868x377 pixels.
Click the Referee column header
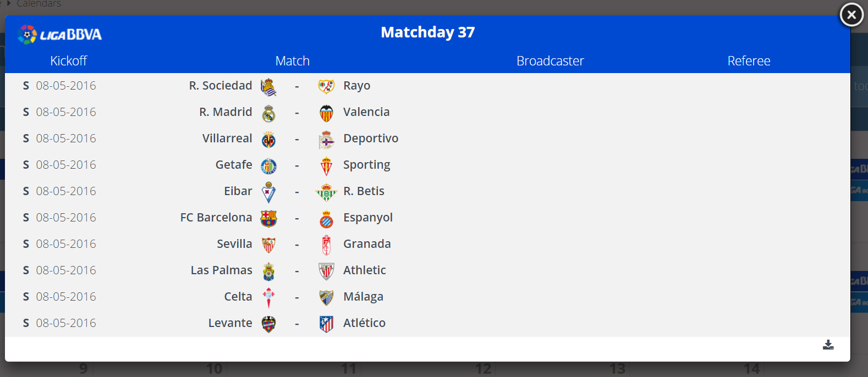[749, 61]
